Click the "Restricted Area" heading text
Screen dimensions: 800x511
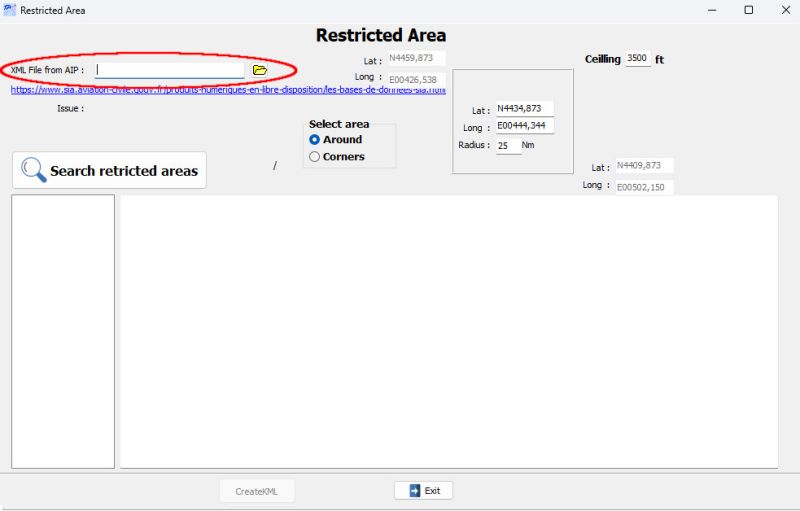(381, 35)
